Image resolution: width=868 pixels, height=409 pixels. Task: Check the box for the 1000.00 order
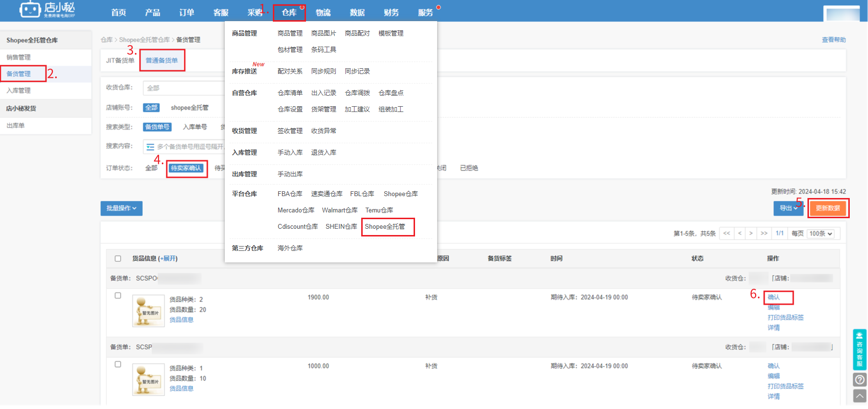(x=118, y=364)
